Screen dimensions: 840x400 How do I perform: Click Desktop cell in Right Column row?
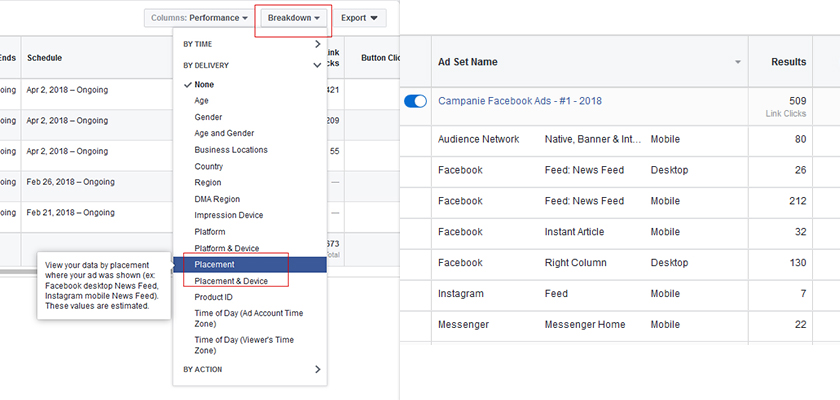coord(669,263)
